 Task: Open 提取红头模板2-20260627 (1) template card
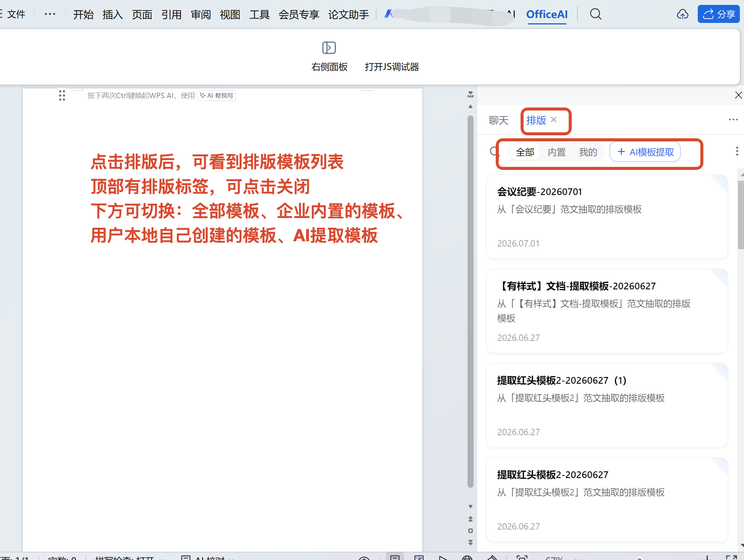(607, 405)
